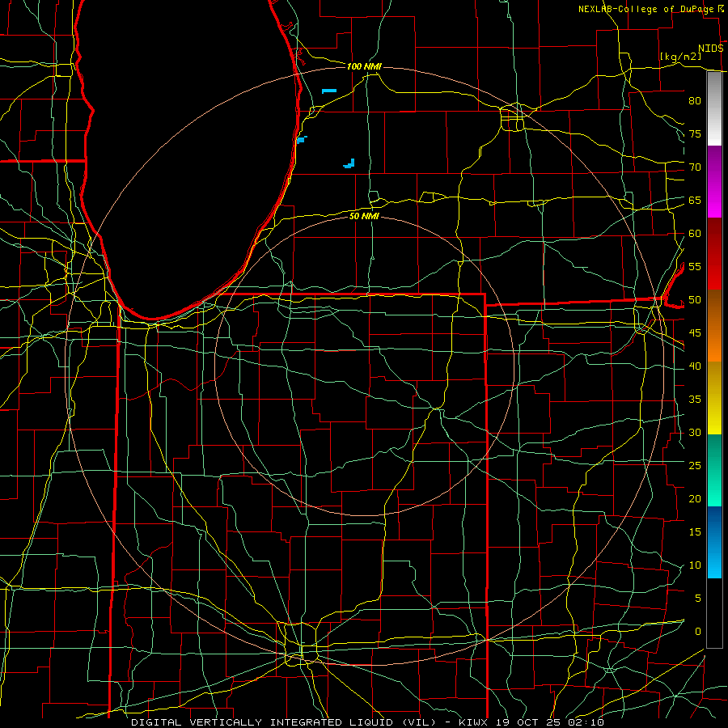The height and width of the screenshot is (728, 728).
Task: Click the 75 value on color scale
Action: (695, 133)
